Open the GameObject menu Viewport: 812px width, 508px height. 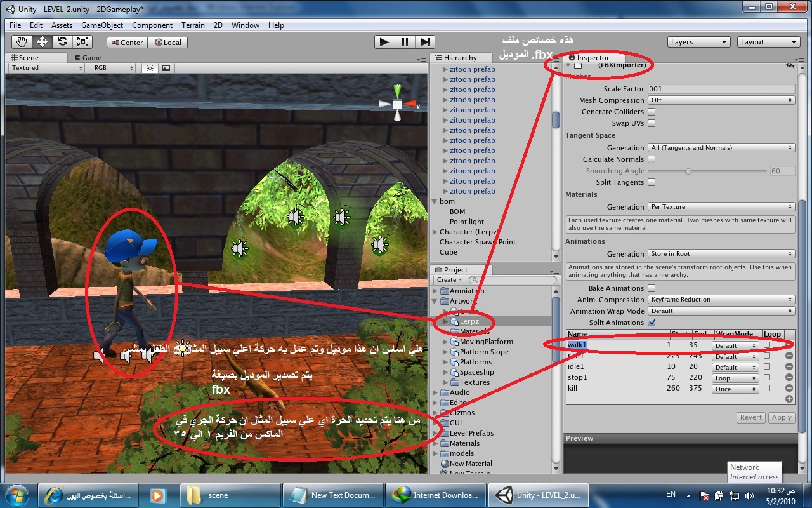(102, 25)
